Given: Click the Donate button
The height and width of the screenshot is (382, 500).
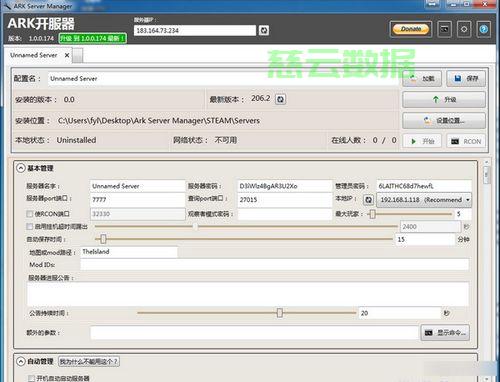Looking at the screenshot, I should pyautogui.click(x=411, y=29).
